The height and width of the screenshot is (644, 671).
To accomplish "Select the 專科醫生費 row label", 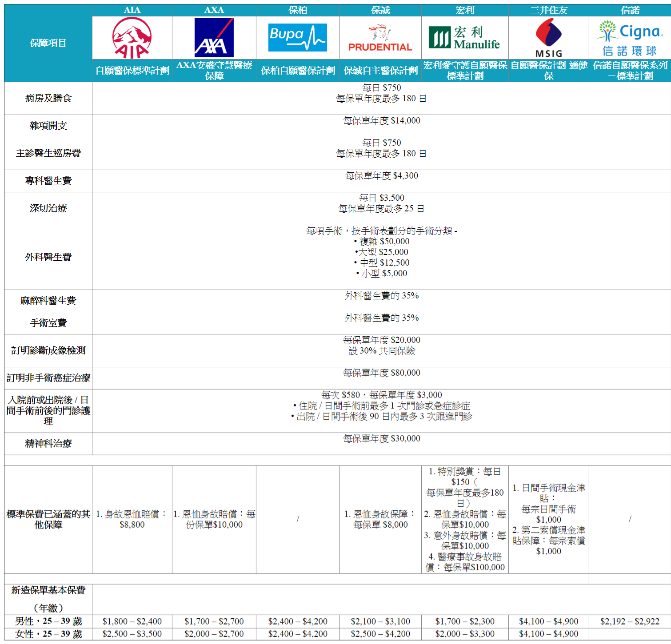I will point(48,181).
